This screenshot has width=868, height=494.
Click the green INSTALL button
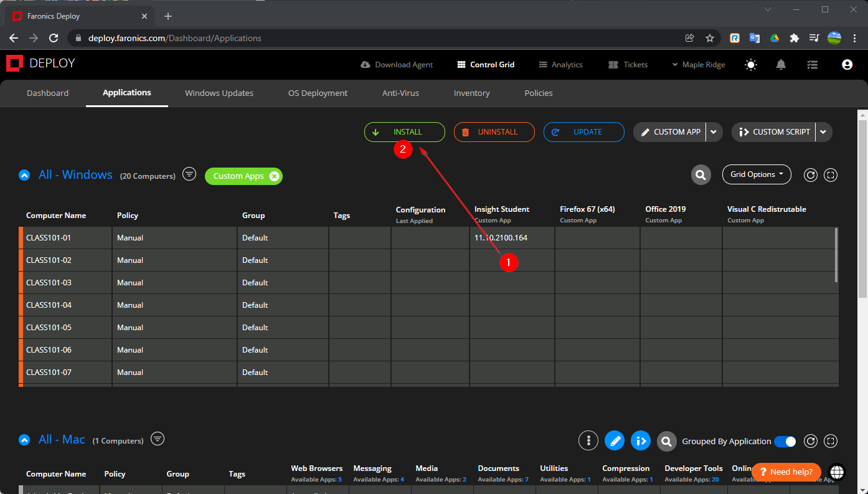point(404,132)
